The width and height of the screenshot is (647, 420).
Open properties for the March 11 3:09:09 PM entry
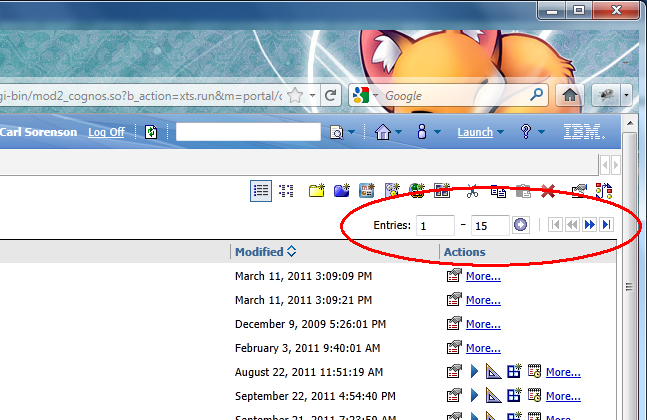click(x=454, y=276)
